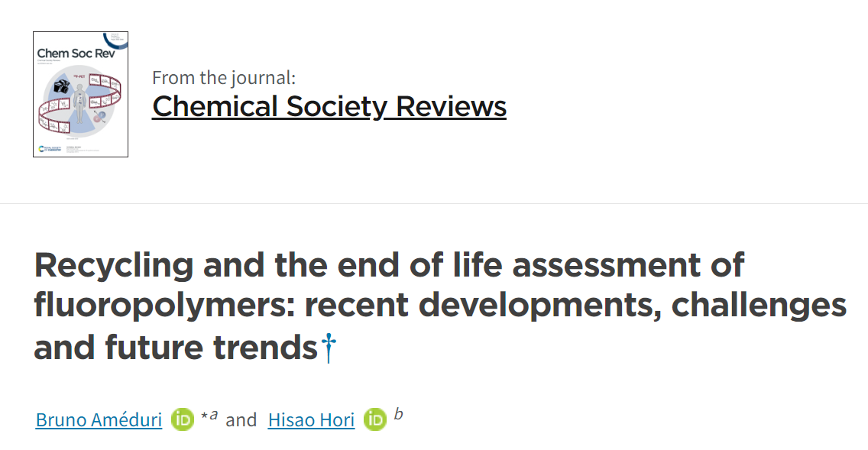This screenshot has width=868, height=450.
Task: Click the corresponding author asterisk after Améduri
Action: pyautogui.click(x=204, y=416)
